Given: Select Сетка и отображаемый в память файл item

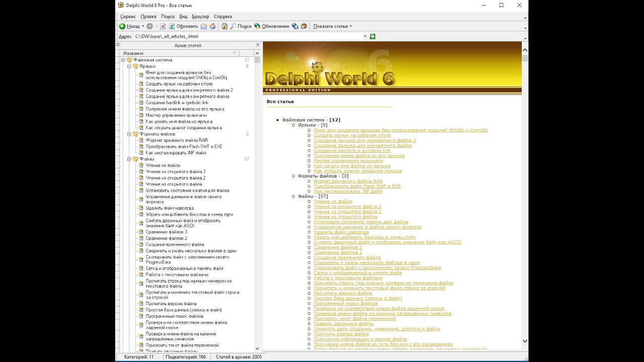Looking at the screenshot, I should click(x=184, y=268).
